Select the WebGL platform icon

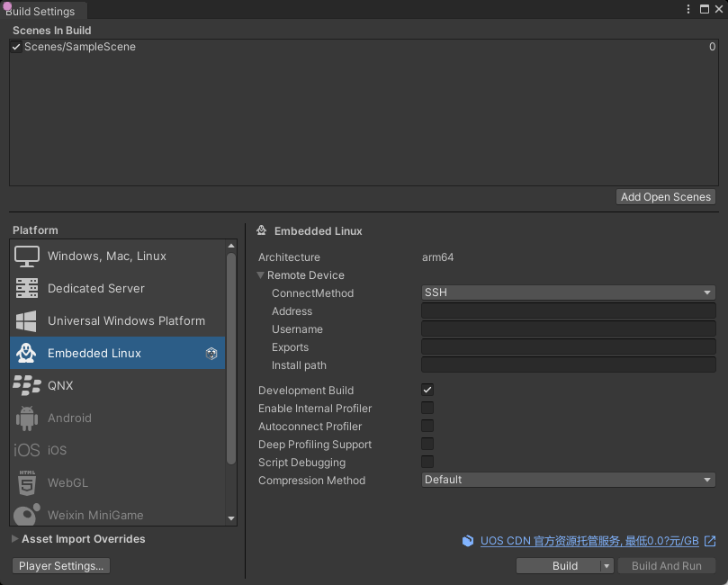[27, 482]
